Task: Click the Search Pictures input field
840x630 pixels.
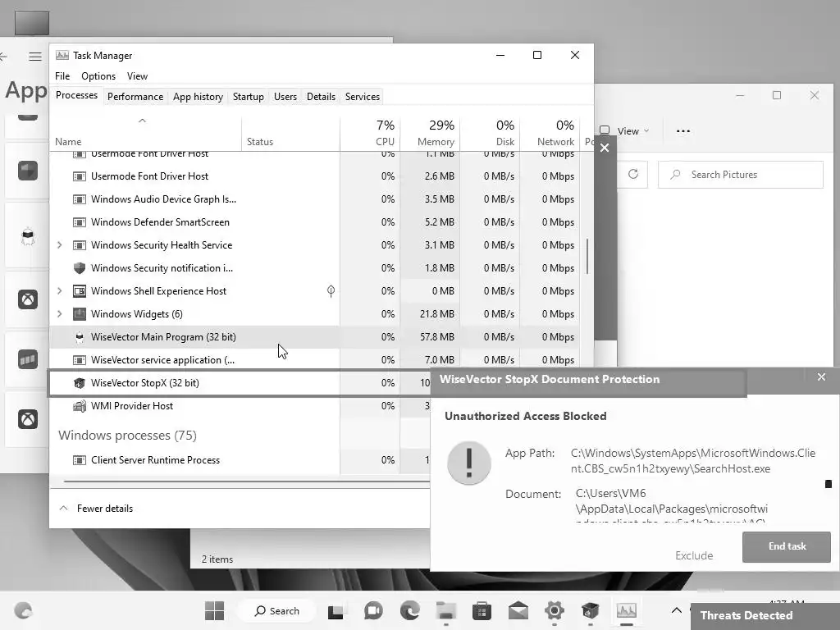Action: pos(741,175)
